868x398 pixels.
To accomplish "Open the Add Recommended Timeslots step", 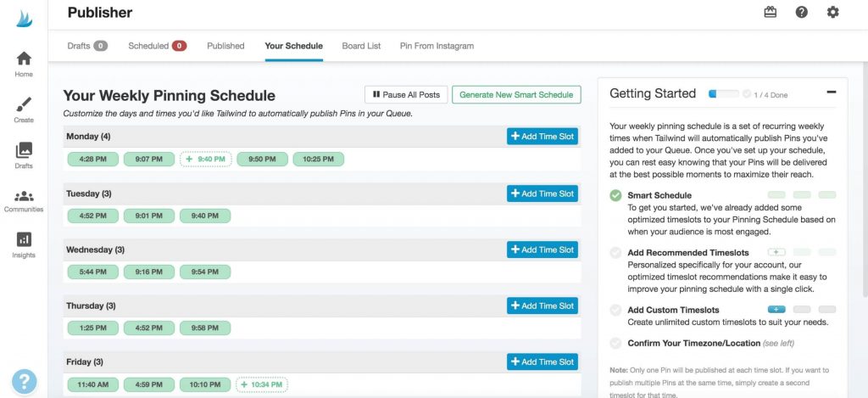I will 688,252.
